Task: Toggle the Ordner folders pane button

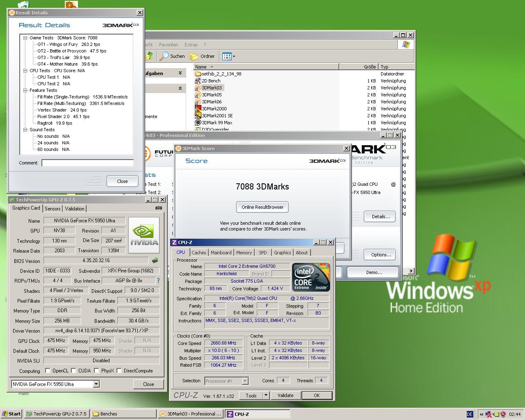Action: pos(203,56)
